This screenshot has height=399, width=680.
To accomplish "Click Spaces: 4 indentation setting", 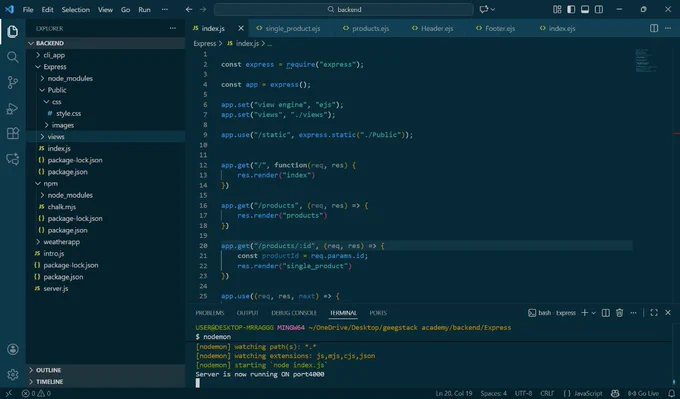I will pos(494,393).
